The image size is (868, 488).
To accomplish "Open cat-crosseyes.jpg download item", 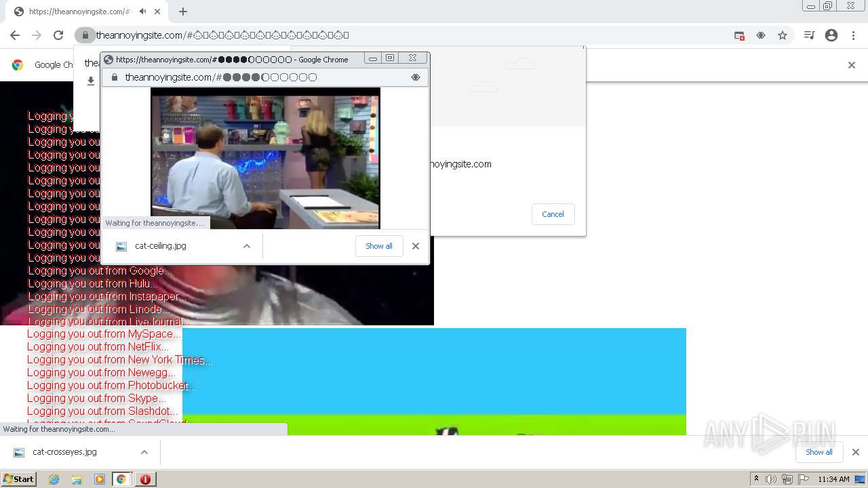I will point(64,452).
